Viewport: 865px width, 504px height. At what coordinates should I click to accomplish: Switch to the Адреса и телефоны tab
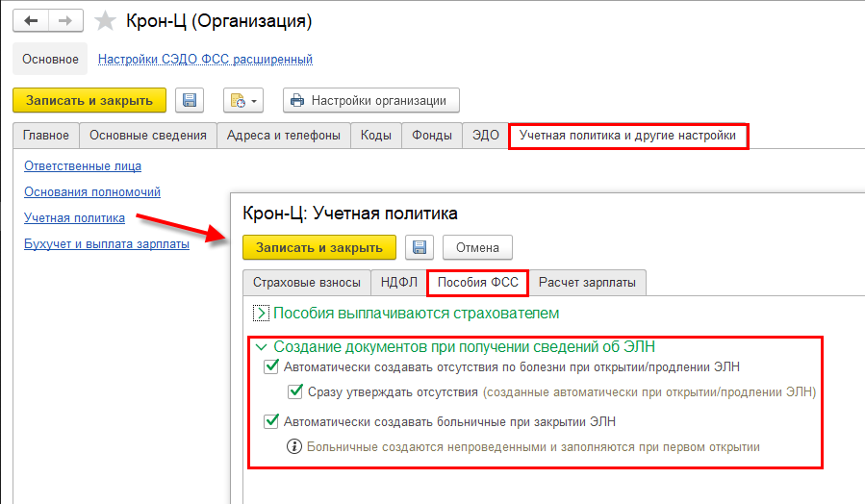tap(284, 136)
